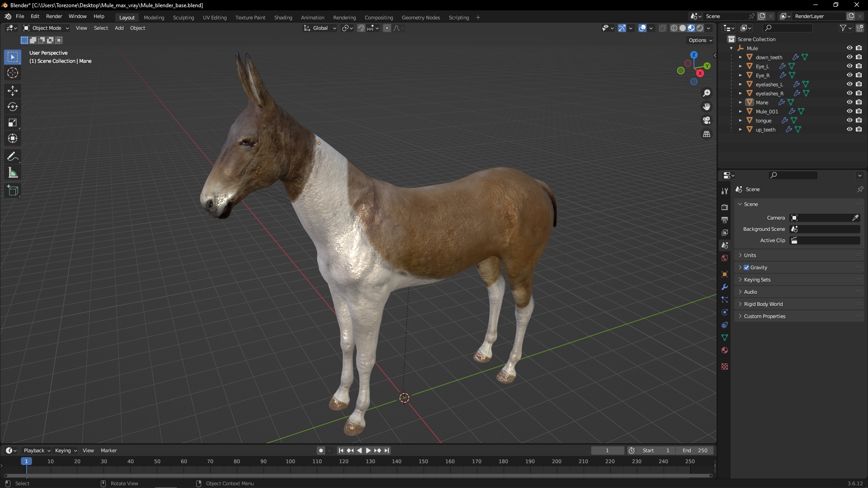The height and width of the screenshot is (488, 868).
Task: Toggle camera view icon
Action: (706, 120)
